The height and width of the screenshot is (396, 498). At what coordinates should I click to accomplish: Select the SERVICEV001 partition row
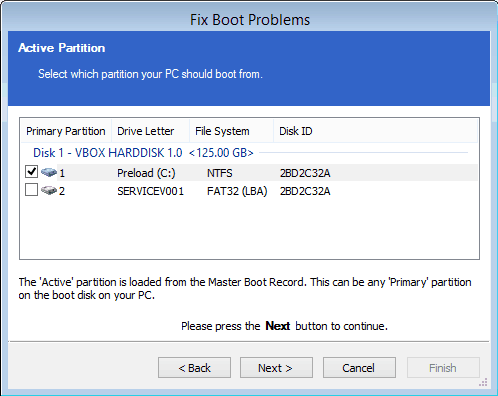pyautogui.click(x=251, y=191)
